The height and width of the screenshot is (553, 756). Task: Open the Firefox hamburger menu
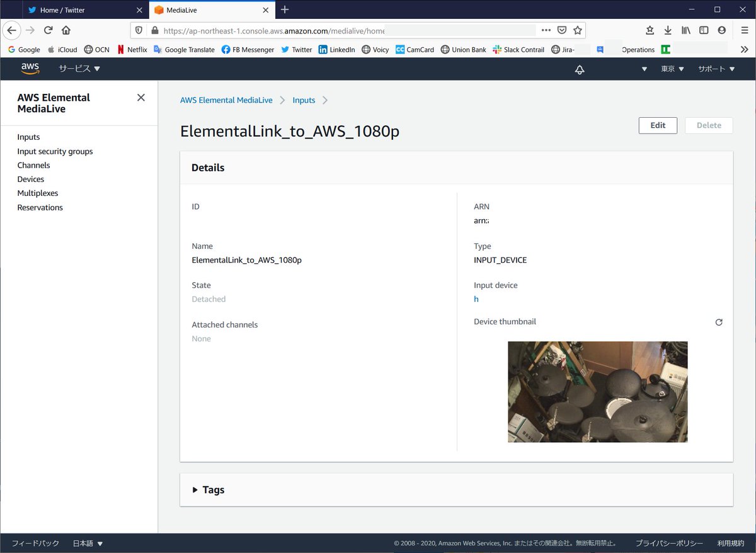click(744, 30)
